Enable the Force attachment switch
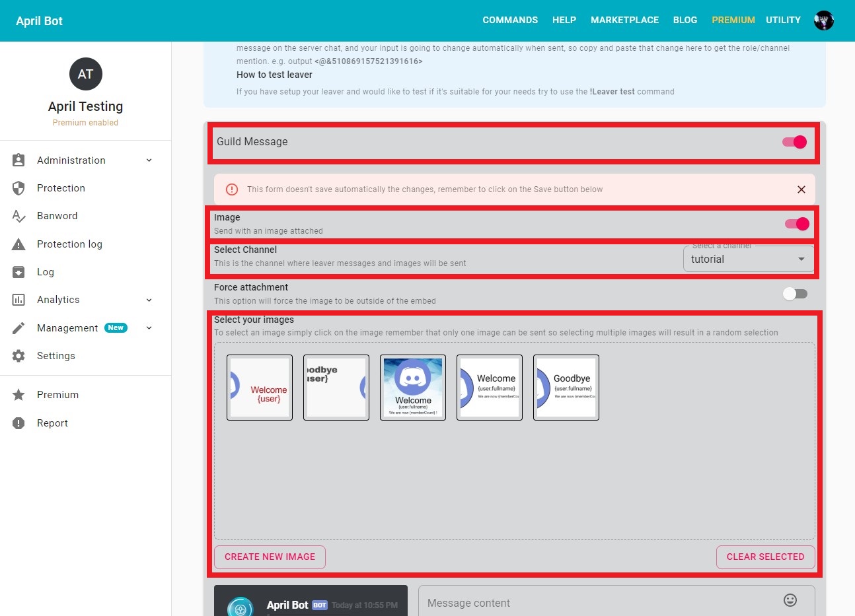 [795, 294]
